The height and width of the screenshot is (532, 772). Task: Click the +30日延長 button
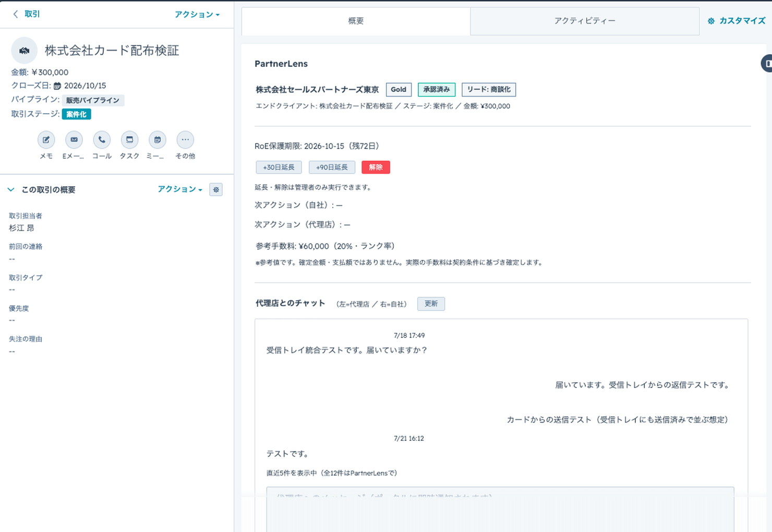(x=279, y=167)
